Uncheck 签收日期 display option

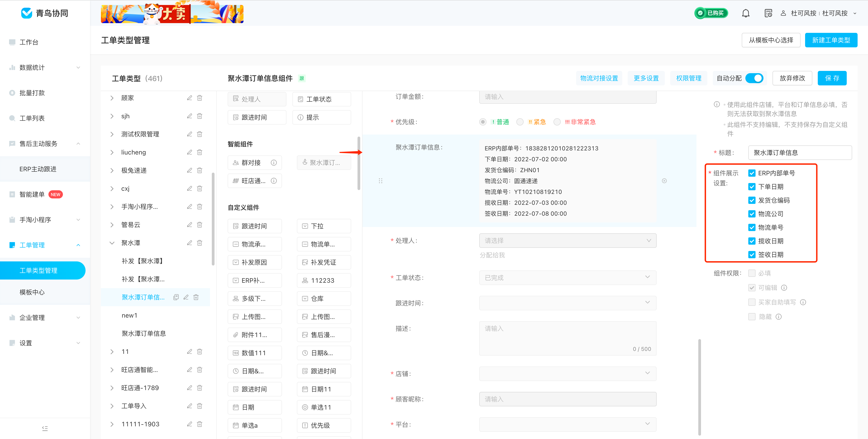(752, 255)
